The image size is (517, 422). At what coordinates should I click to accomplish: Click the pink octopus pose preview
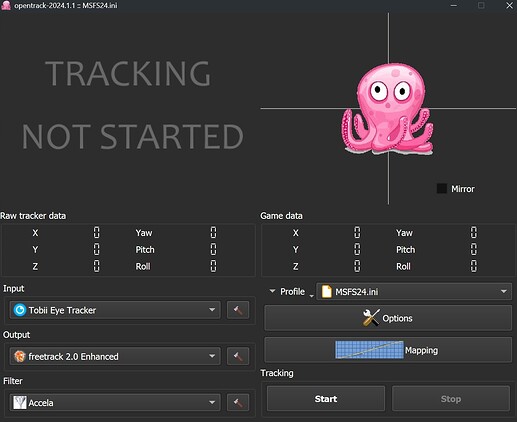pyautogui.click(x=388, y=109)
